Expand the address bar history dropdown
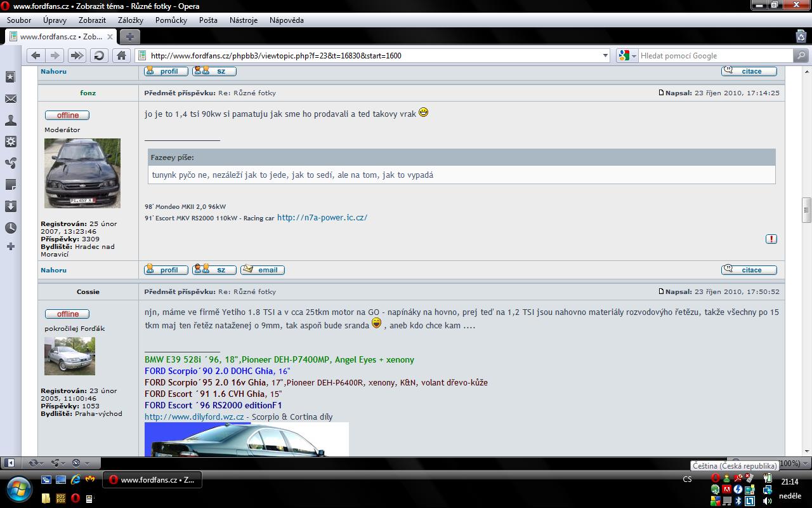The width and height of the screenshot is (812, 508). click(605, 56)
